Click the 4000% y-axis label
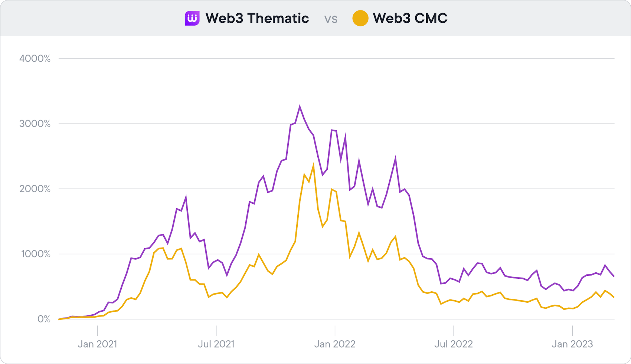The width and height of the screenshot is (631, 364). coord(35,59)
